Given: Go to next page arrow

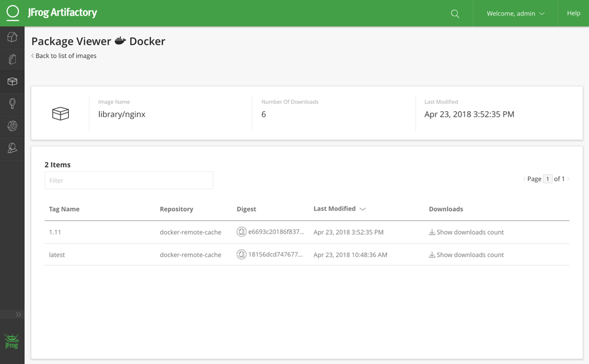Looking at the screenshot, I should coord(568,179).
